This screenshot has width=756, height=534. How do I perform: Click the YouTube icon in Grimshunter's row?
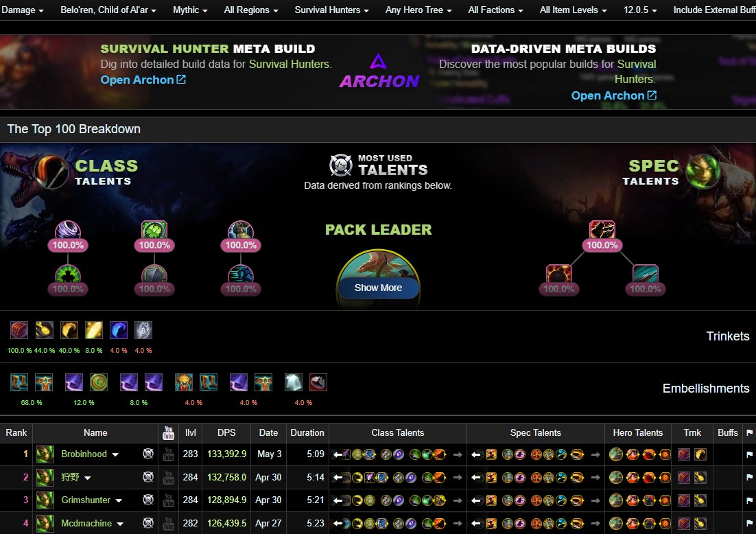pyautogui.click(x=168, y=500)
